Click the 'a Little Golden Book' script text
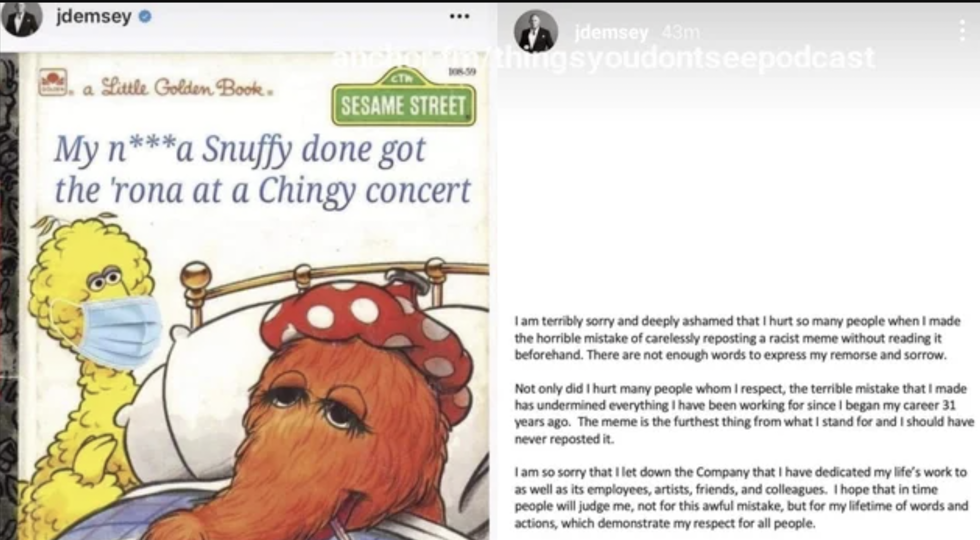The width and height of the screenshot is (980, 540). (x=175, y=88)
